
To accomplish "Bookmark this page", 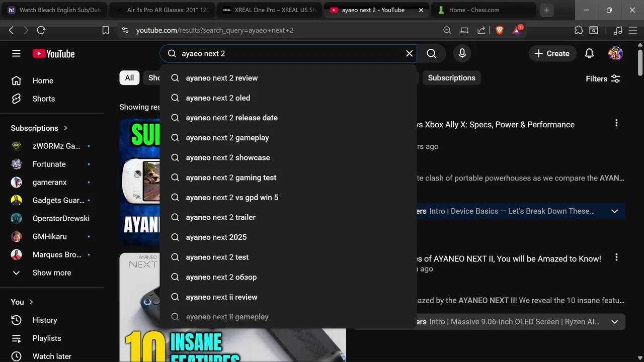I will [x=106, y=30].
